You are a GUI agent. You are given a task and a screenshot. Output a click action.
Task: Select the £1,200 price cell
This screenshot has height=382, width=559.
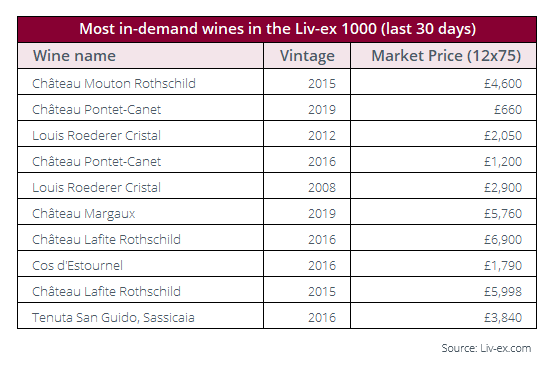pos(443,161)
